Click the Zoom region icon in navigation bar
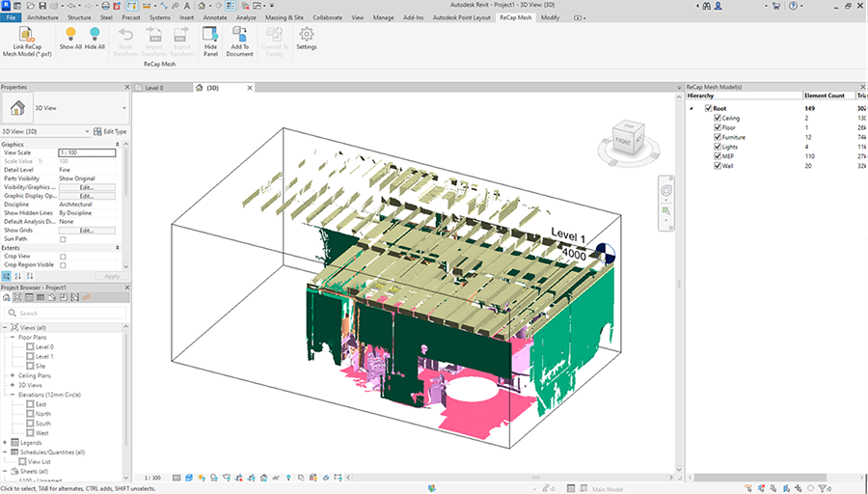Image resolution: width=868 pixels, height=494 pixels. coord(665,211)
